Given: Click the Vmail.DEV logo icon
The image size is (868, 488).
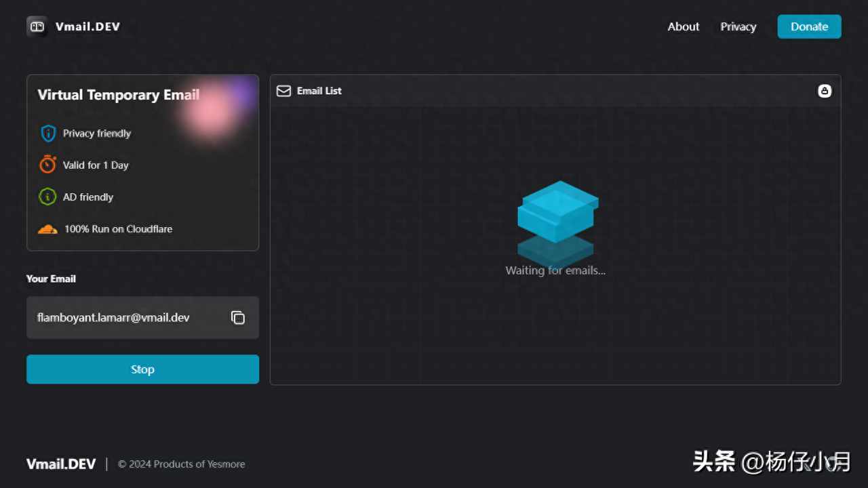Looking at the screenshot, I should coord(37,26).
